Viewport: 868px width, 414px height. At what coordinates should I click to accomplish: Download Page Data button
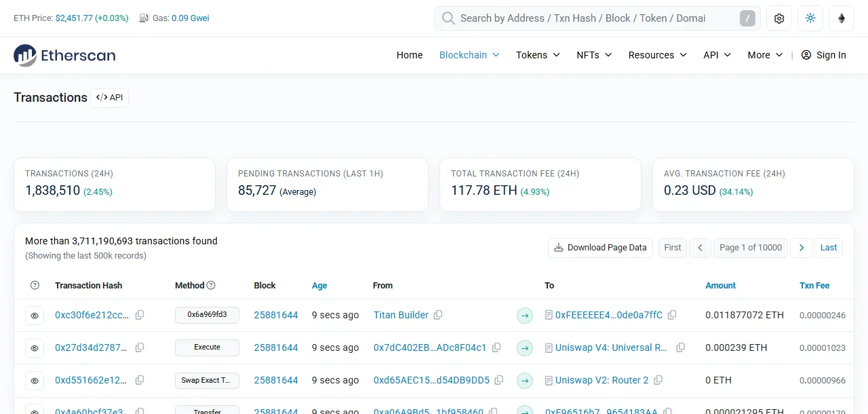point(600,248)
